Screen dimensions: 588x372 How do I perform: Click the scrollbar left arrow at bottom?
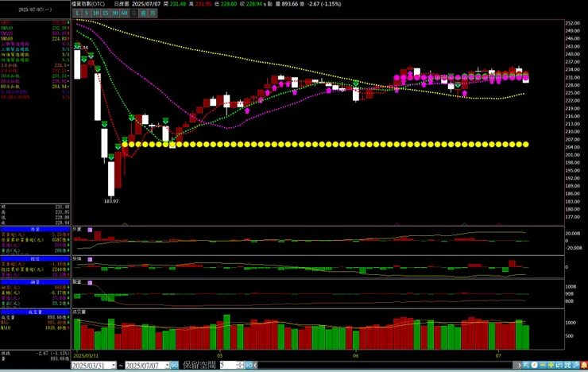pyautogui.click(x=256, y=365)
